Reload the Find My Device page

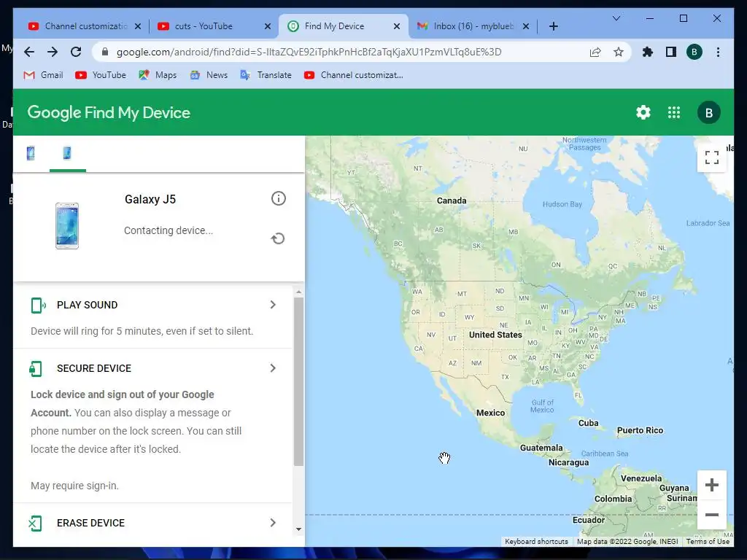click(76, 52)
